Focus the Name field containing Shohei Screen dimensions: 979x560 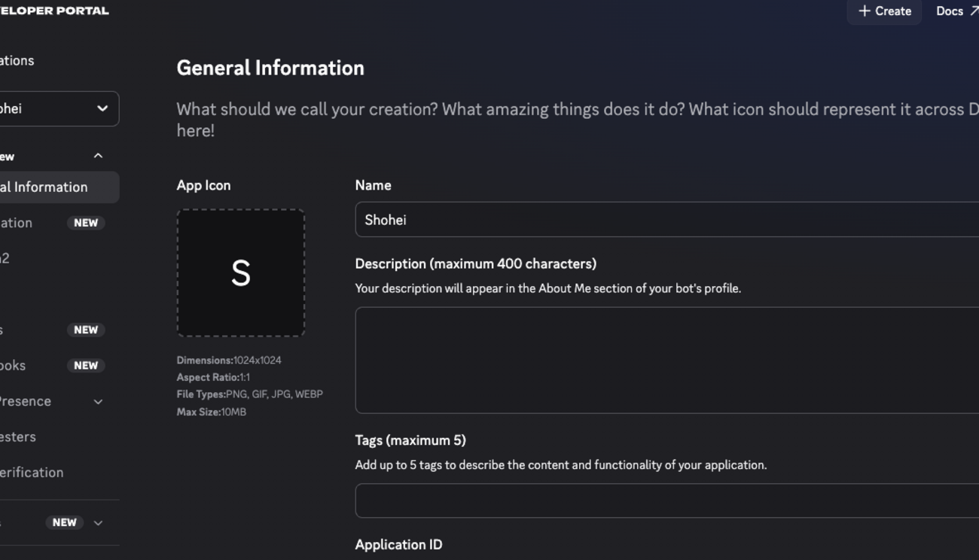(666, 220)
